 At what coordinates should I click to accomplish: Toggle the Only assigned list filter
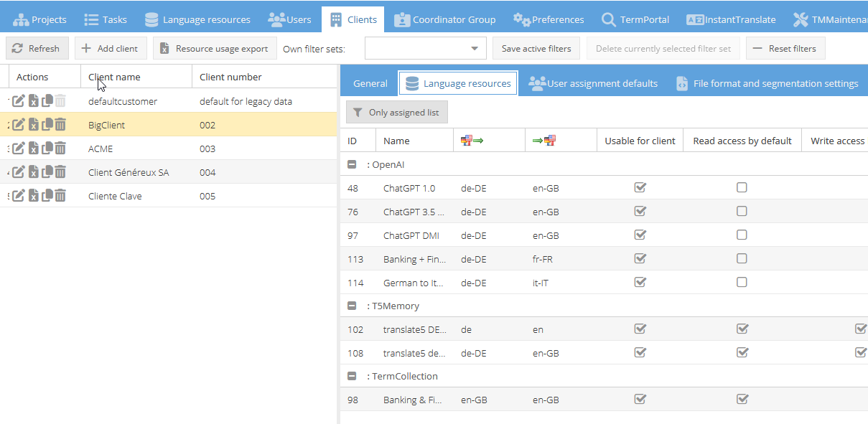point(397,113)
